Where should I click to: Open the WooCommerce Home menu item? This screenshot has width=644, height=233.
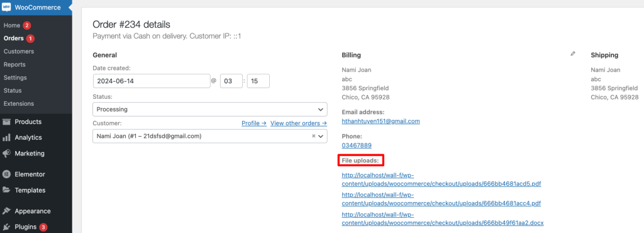click(12, 25)
